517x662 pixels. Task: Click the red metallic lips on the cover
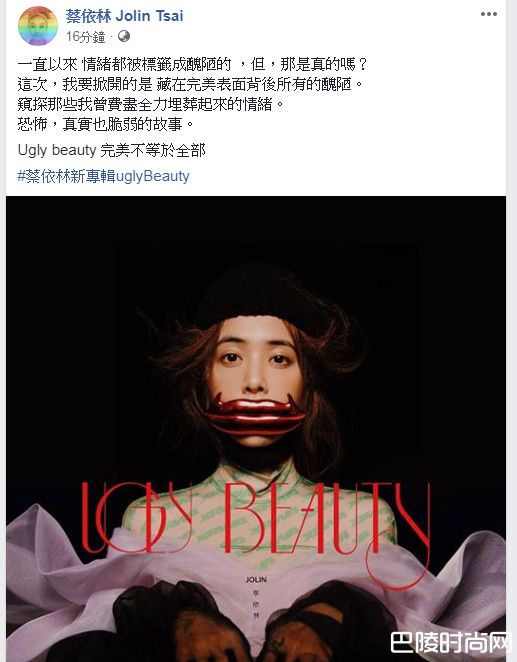(255, 414)
